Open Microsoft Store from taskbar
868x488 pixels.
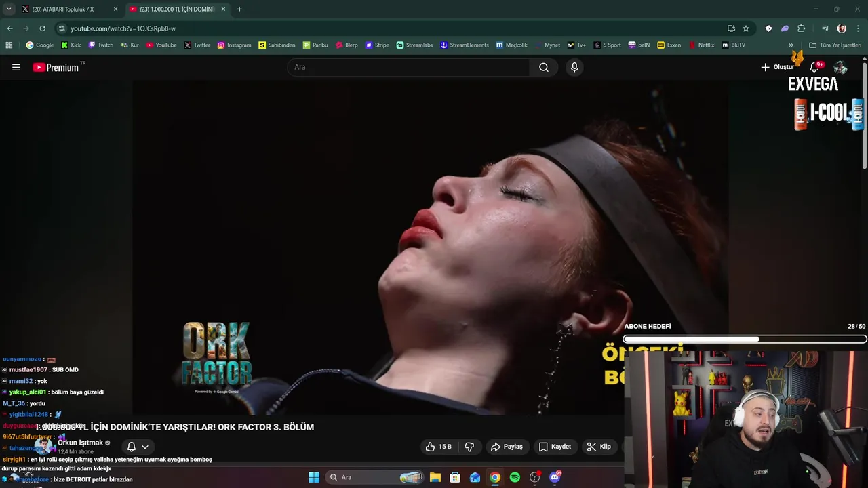[455, 477]
